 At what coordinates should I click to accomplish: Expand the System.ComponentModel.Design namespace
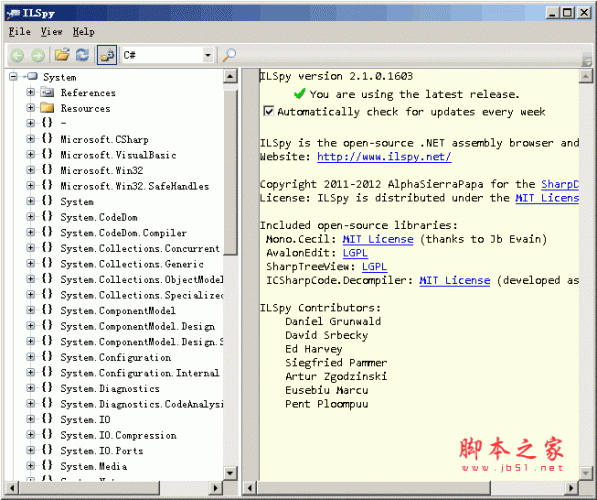coord(31,326)
